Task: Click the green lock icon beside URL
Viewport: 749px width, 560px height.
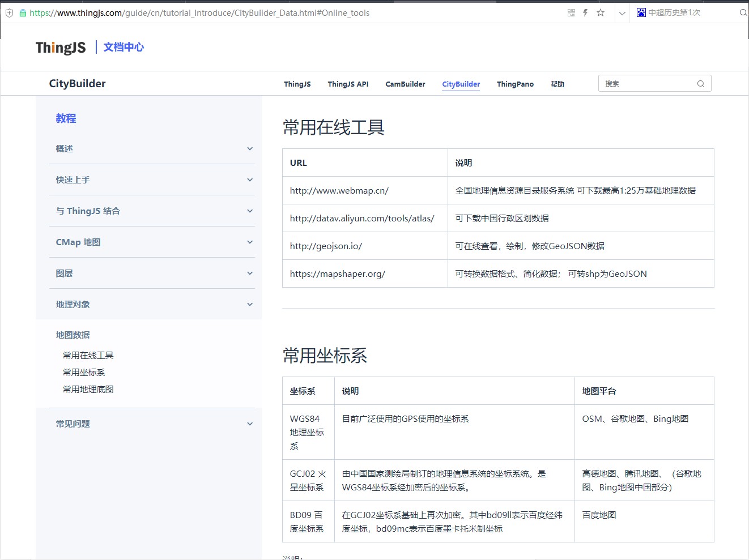Action: click(x=23, y=12)
